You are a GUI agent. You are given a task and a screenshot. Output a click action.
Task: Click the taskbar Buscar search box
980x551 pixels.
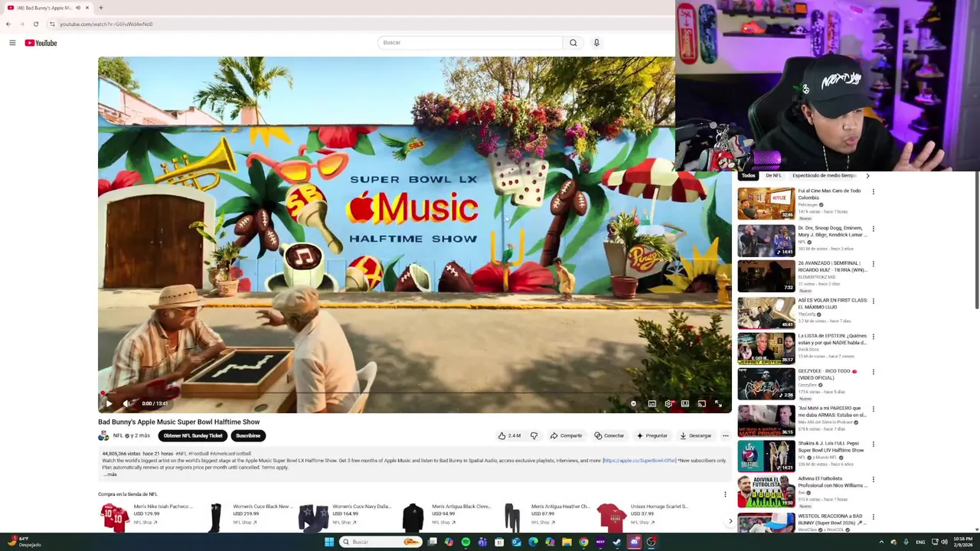coord(381,542)
